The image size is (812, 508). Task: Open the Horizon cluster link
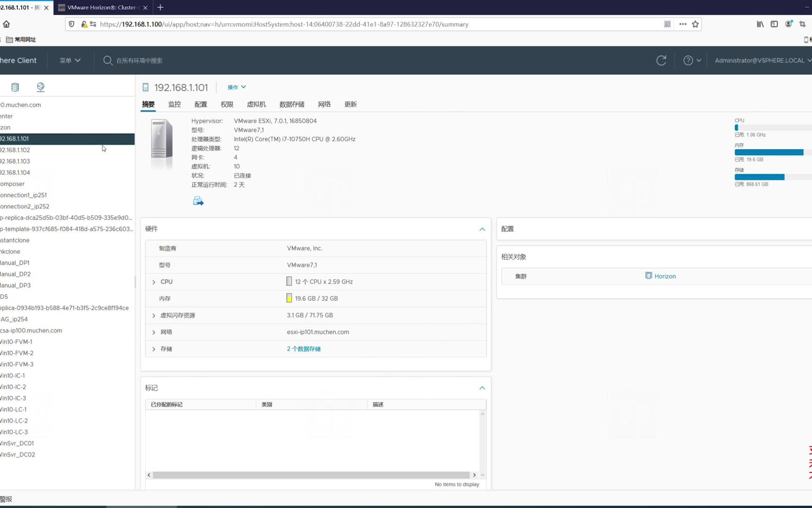(x=665, y=276)
